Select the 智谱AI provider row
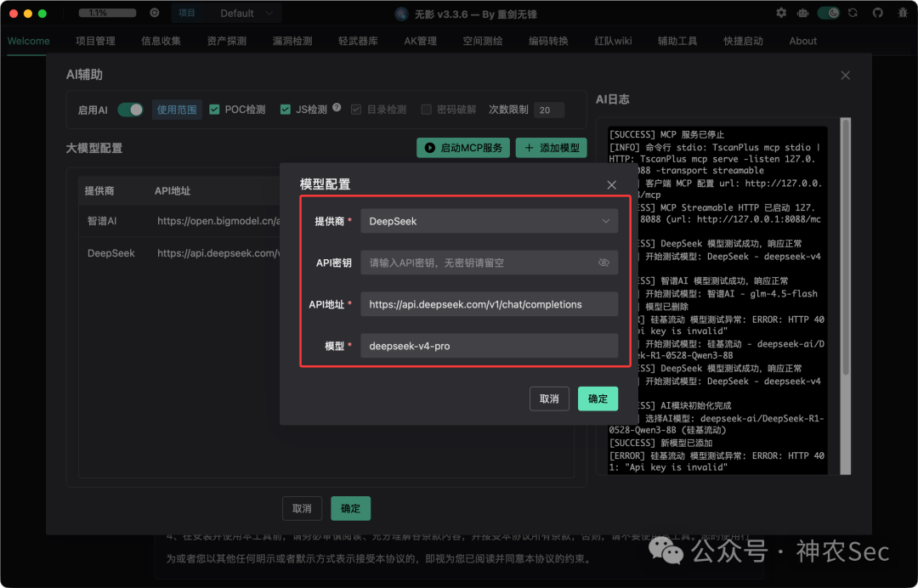 179,221
